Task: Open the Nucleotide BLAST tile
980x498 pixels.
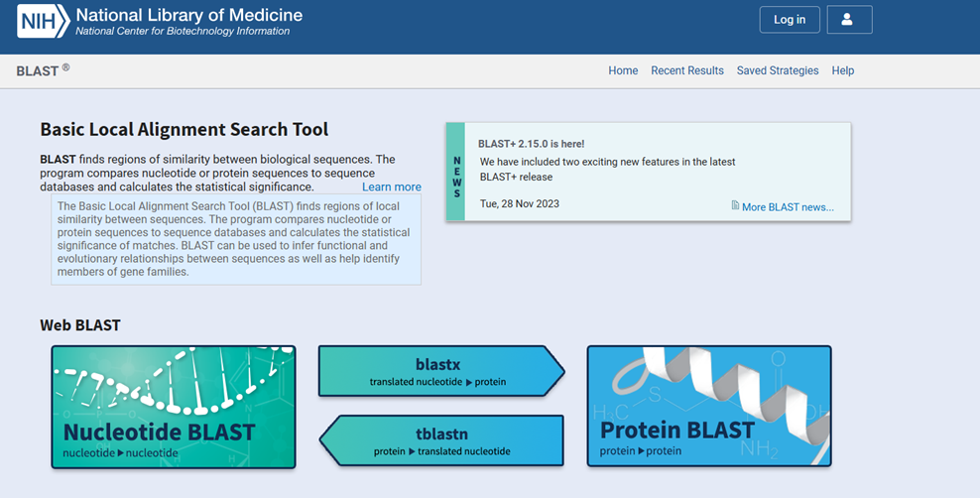Action: [174, 407]
